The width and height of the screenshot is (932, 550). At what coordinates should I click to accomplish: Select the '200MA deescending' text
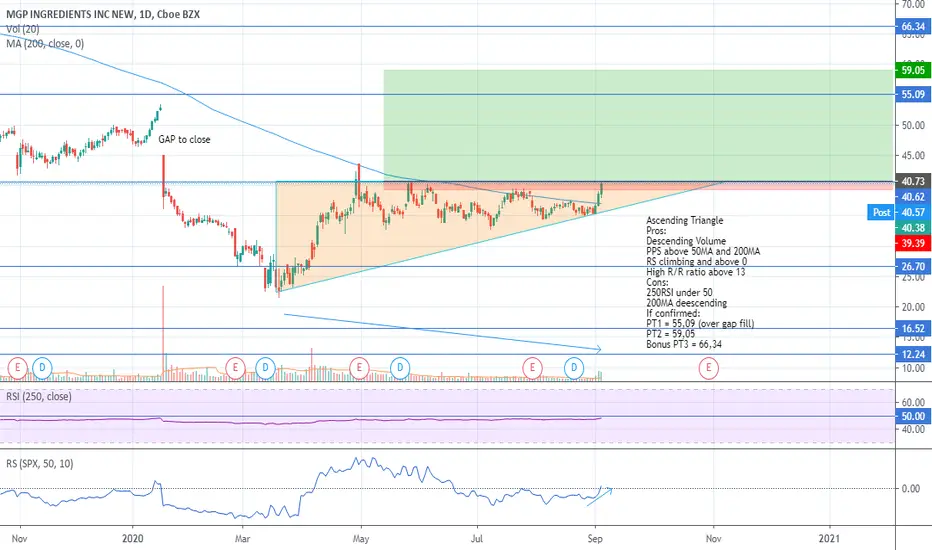(687, 303)
